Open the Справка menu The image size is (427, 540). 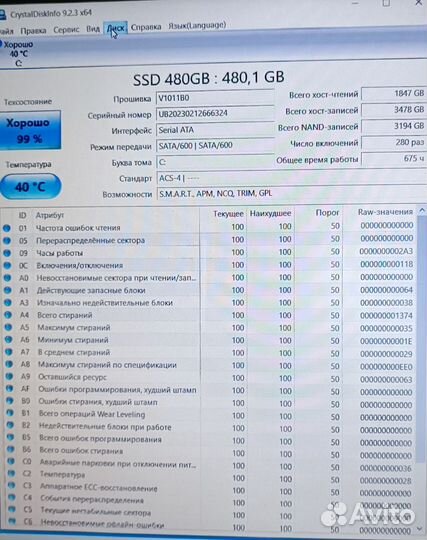[146, 27]
